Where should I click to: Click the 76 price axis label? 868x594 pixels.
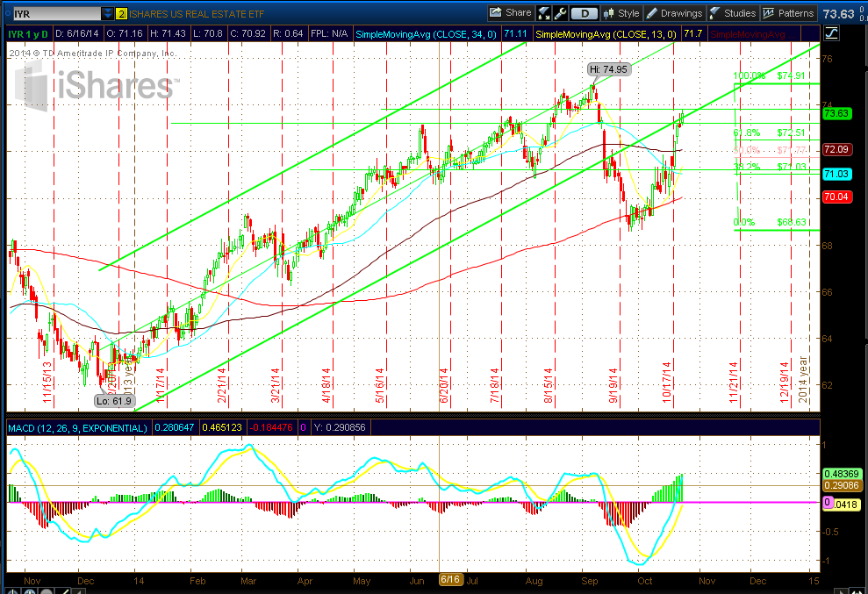pos(828,59)
